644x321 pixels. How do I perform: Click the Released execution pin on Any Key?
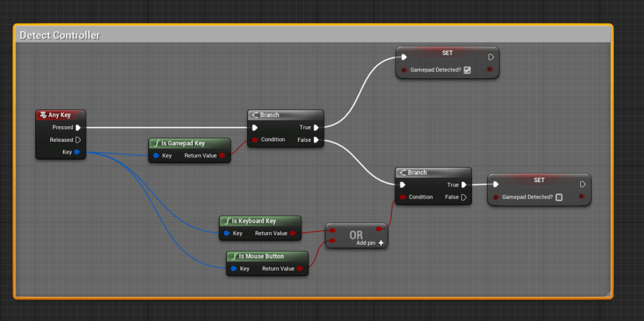(x=78, y=140)
